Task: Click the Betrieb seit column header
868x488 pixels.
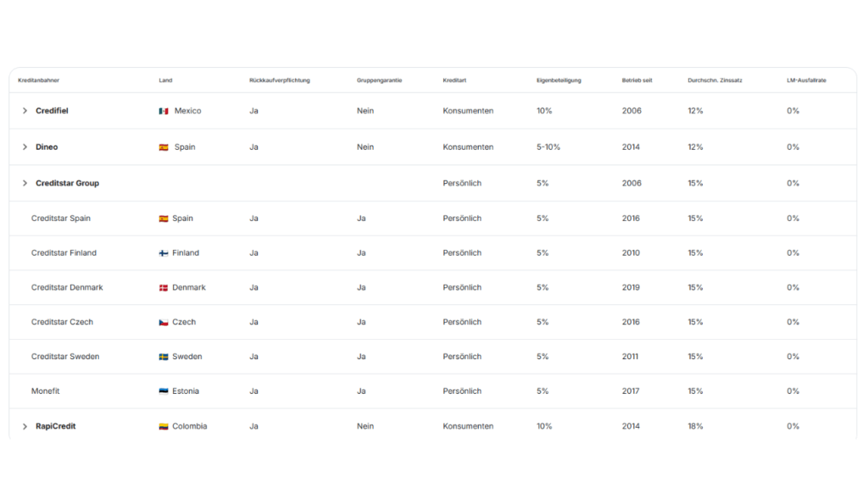Action: click(637, 80)
